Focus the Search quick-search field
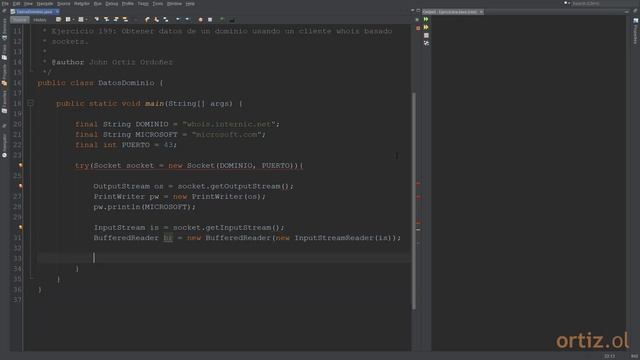The image size is (640, 360). click(604, 3)
